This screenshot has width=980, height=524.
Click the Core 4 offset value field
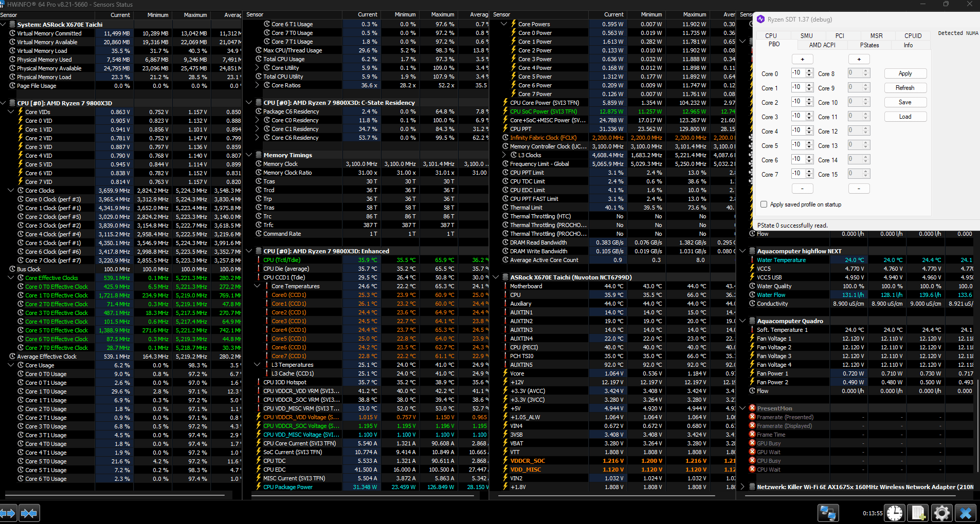coord(798,130)
